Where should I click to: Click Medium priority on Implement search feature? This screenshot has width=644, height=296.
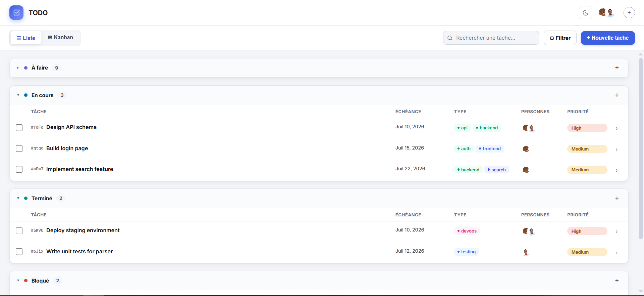coord(587,170)
